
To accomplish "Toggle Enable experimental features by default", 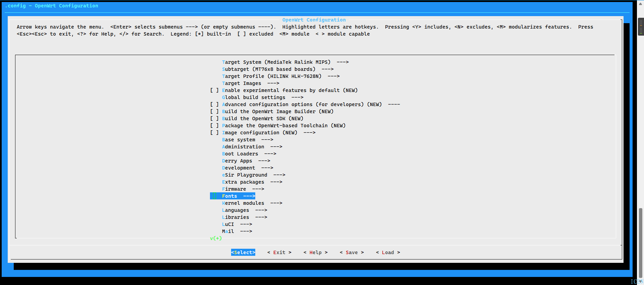I will click(214, 90).
